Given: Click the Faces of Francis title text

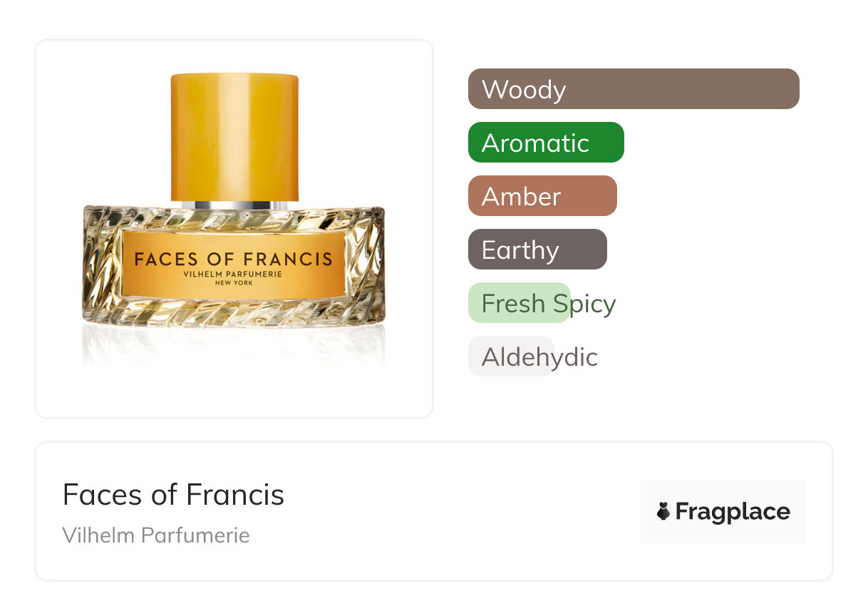Looking at the screenshot, I should pos(173,494).
